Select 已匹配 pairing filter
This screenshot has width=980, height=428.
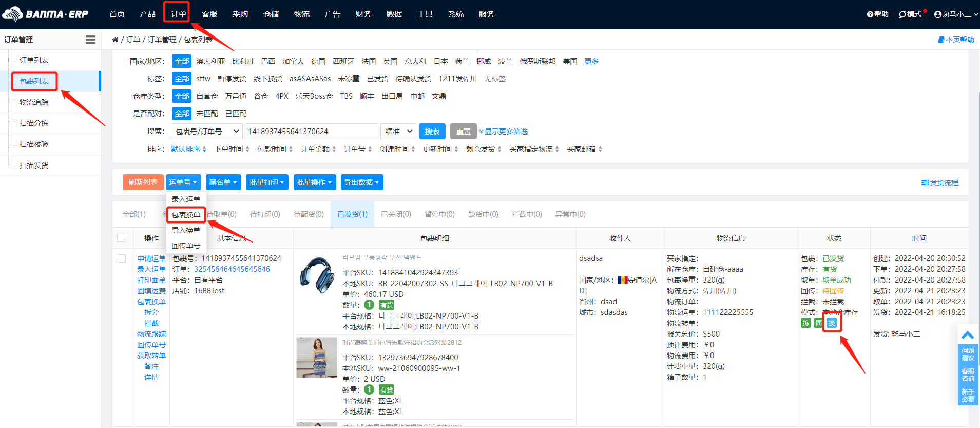[x=236, y=114]
